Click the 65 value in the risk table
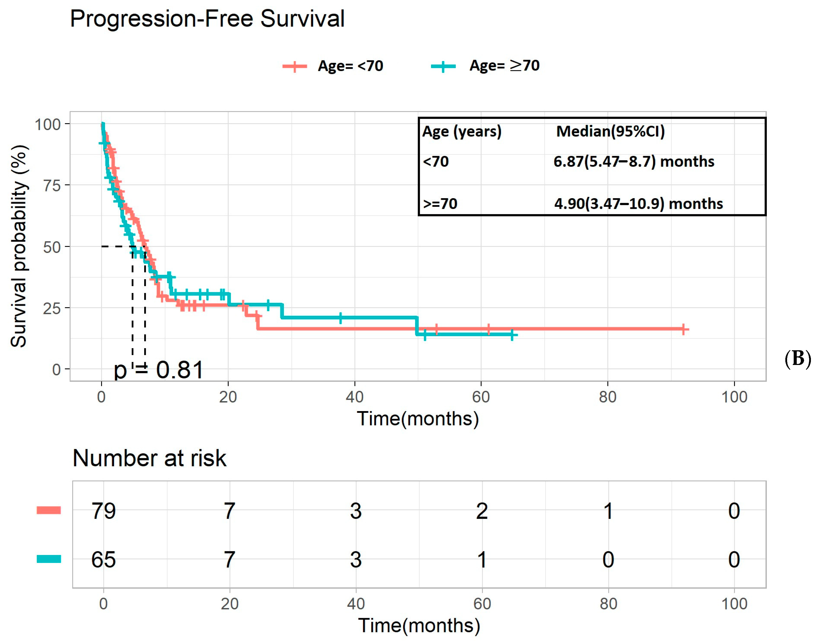This screenshot has height=644, width=817. 103,559
